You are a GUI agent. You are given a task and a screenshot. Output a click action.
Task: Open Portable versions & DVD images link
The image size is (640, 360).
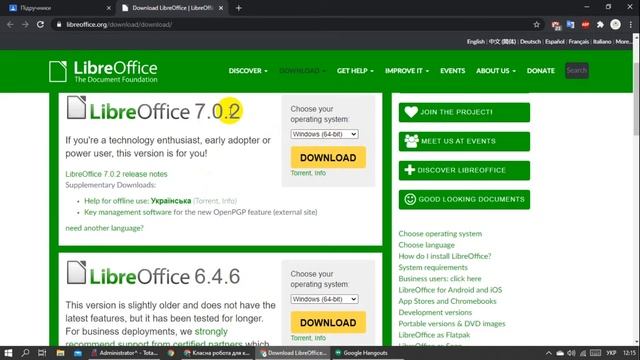452,323
